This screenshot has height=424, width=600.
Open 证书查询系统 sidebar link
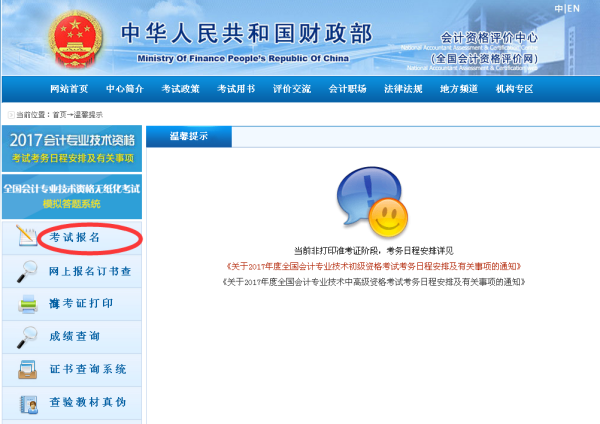pos(88,369)
